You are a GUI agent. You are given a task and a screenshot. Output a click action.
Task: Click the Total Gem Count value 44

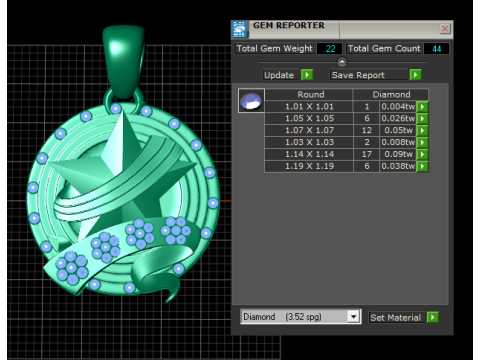coord(436,49)
